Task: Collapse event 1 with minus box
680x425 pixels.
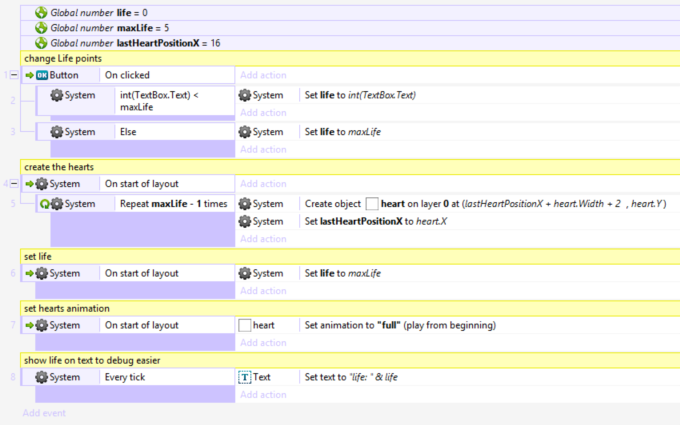Action: pyautogui.click(x=14, y=75)
